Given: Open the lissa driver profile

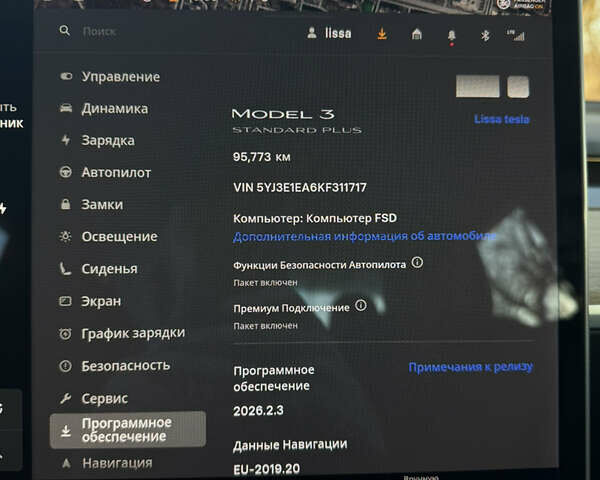Looking at the screenshot, I should (x=329, y=33).
